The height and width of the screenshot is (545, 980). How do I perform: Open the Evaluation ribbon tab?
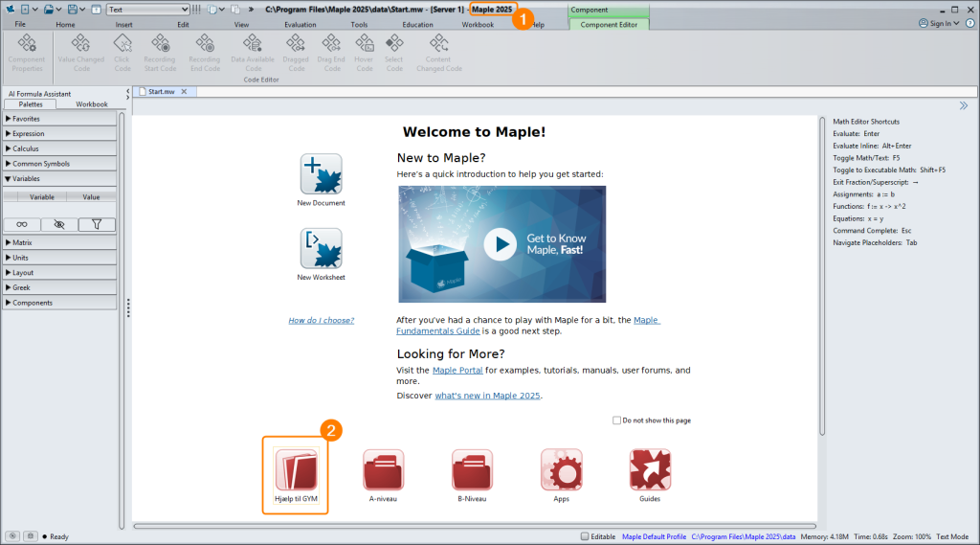pyautogui.click(x=300, y=24)
